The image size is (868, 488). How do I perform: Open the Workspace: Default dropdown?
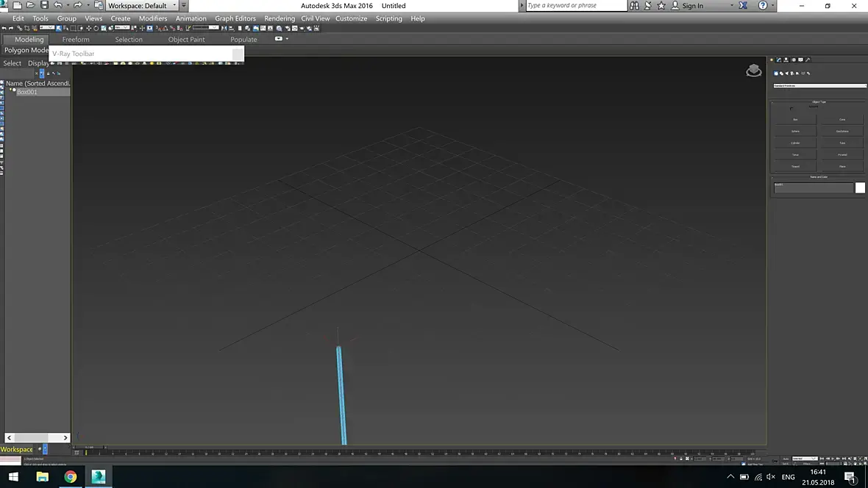point(141,6)
